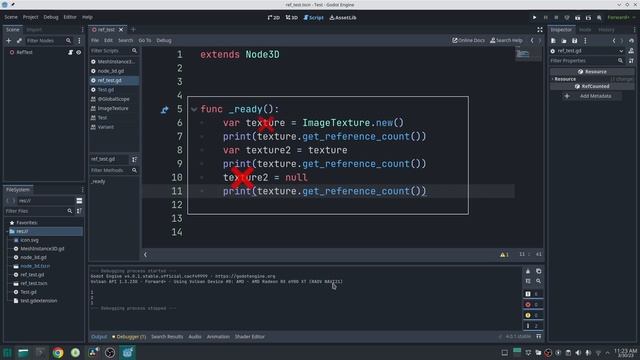Add a new node in Scene dock
Screen dimensions: 640x360
pyautogui.click(x=9, y=41)
